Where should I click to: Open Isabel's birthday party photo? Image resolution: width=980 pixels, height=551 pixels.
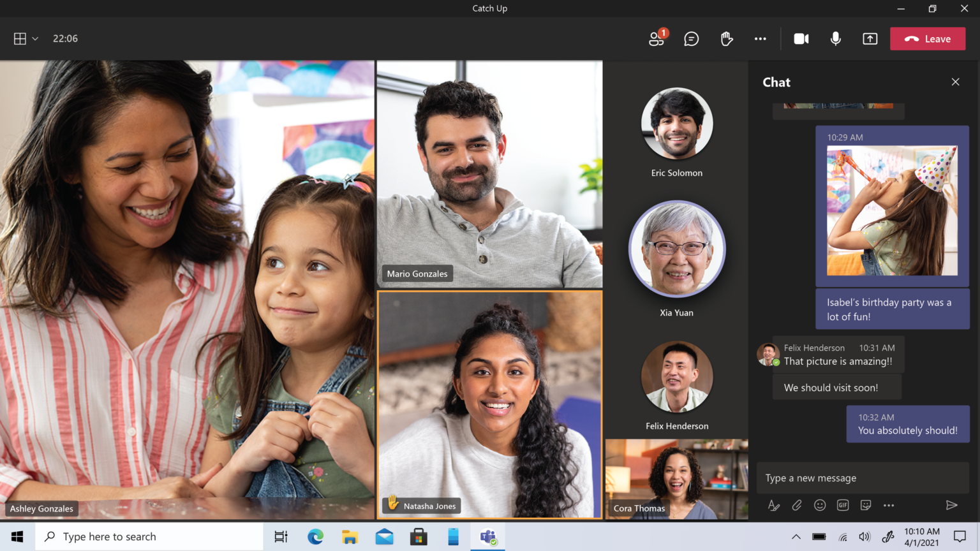[892, 210]
